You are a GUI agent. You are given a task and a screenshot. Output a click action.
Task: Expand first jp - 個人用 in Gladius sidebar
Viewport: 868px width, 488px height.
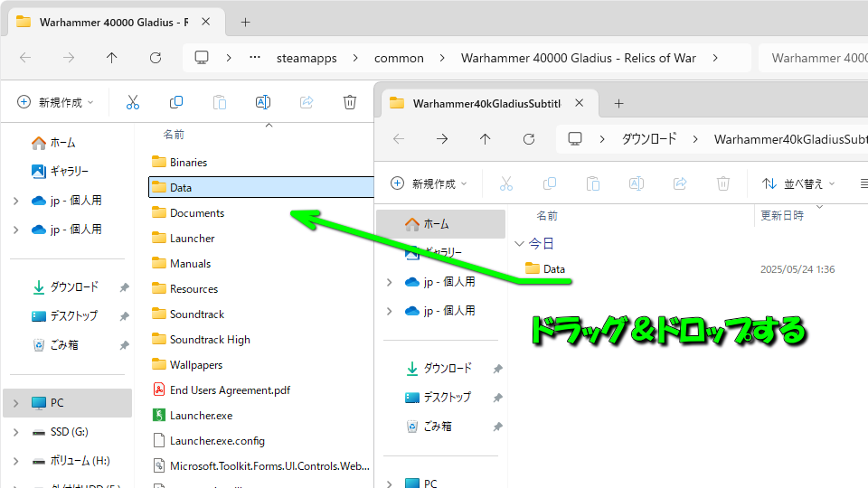15,201
